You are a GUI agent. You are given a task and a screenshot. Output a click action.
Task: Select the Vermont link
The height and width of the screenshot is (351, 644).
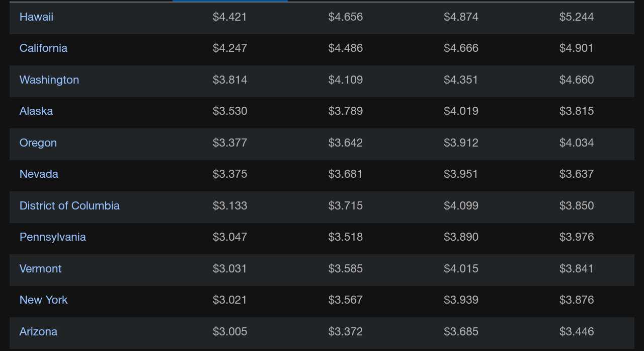[40, 269]
